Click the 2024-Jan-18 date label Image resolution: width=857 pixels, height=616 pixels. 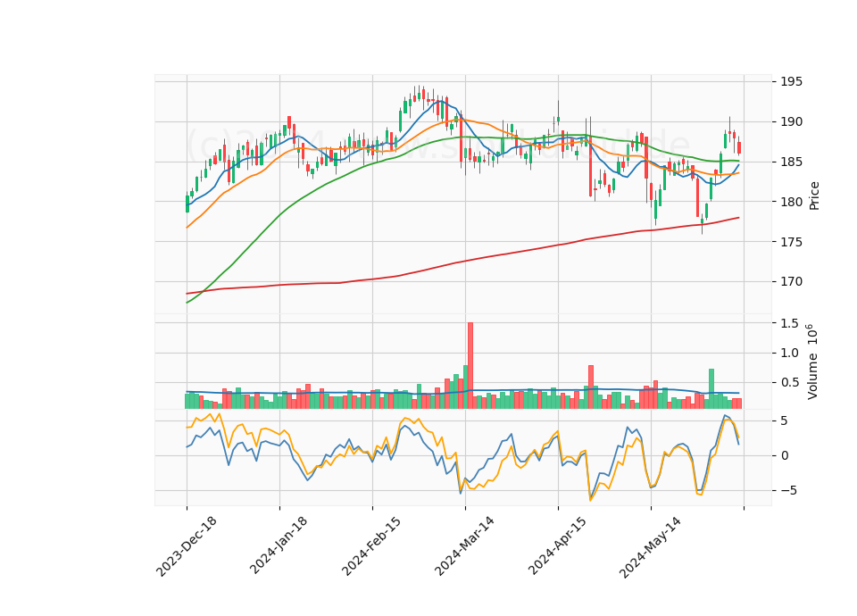[x=279, y=545]
